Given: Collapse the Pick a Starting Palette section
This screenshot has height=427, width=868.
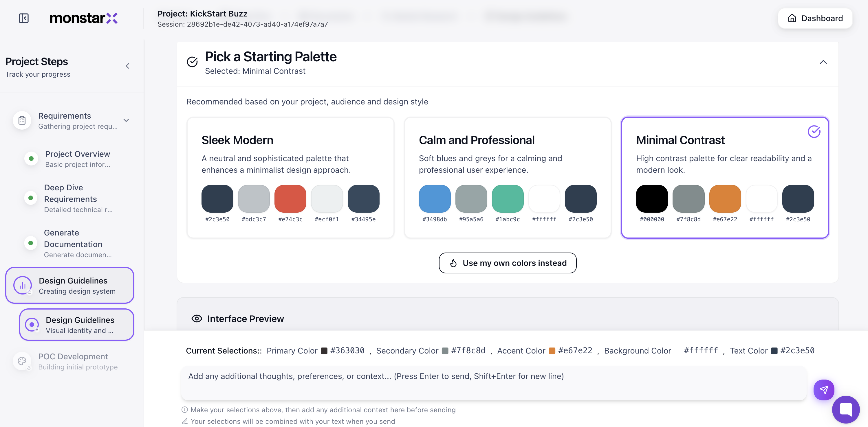Looking at the screenshot, I should (x=823, y=62).
